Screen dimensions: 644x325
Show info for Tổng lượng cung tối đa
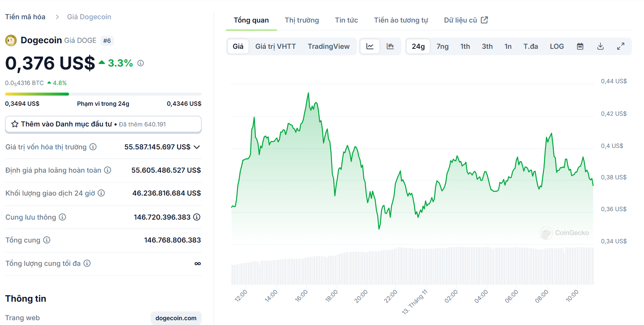(87, 263)
